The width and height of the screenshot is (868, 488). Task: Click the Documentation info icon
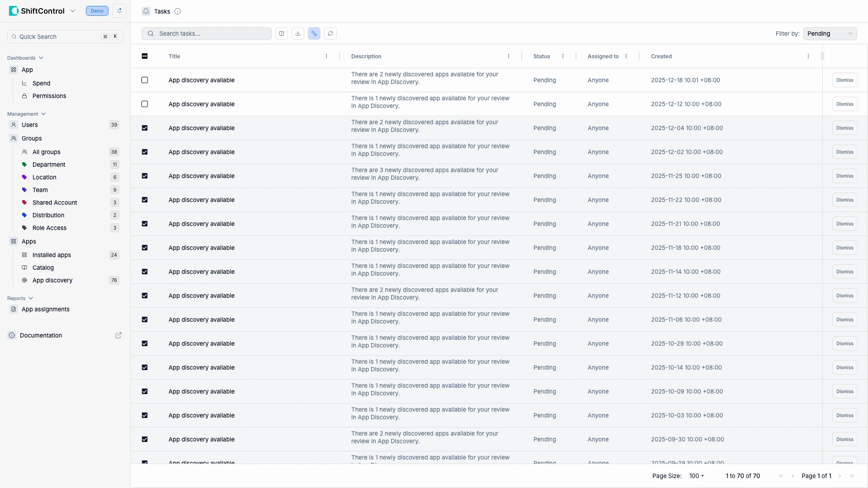(12, 335)
